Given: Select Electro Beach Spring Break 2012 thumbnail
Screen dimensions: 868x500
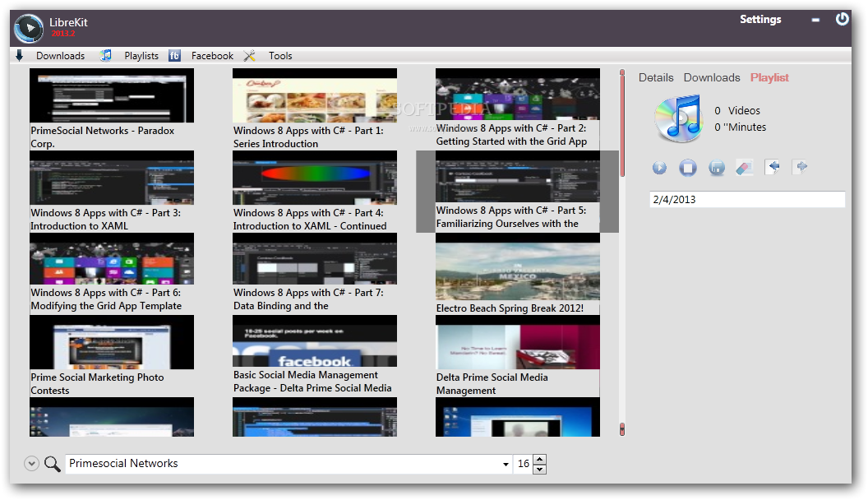Looking at the screenshot, I should coord(518,267).
